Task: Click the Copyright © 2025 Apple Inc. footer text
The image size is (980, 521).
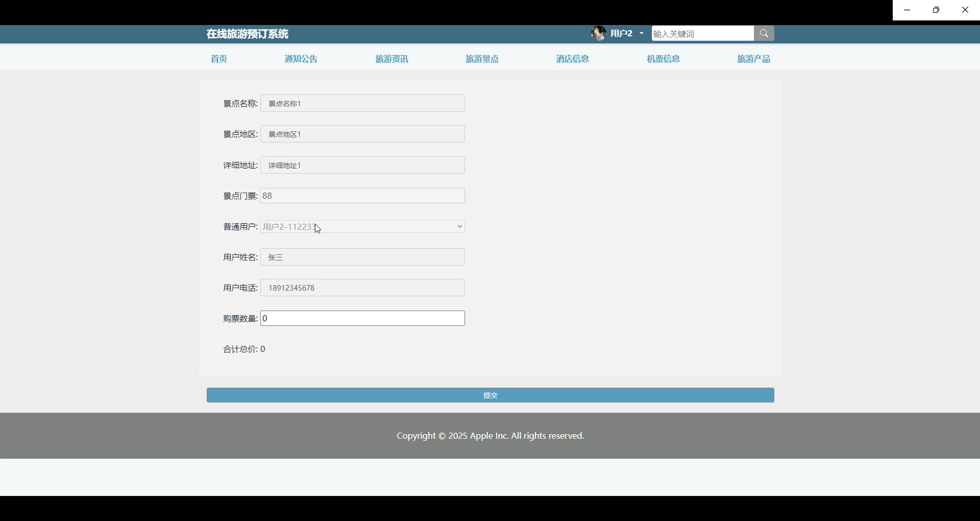Action: coord(491,436)
